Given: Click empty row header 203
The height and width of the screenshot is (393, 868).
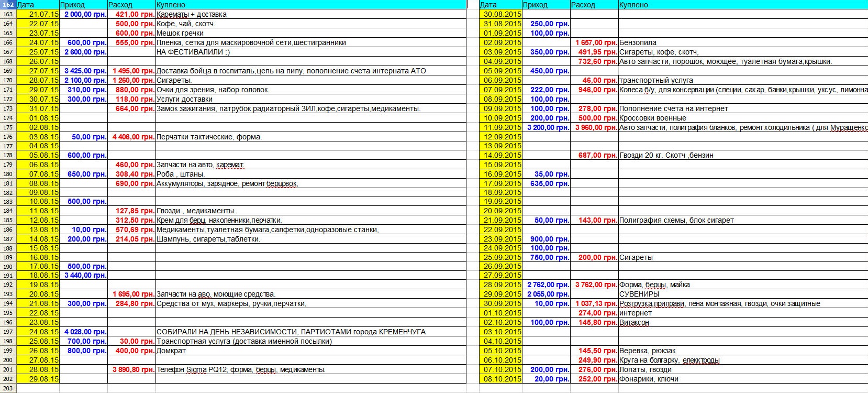Looking at the screenshot, I should click(x=8, y=388).
